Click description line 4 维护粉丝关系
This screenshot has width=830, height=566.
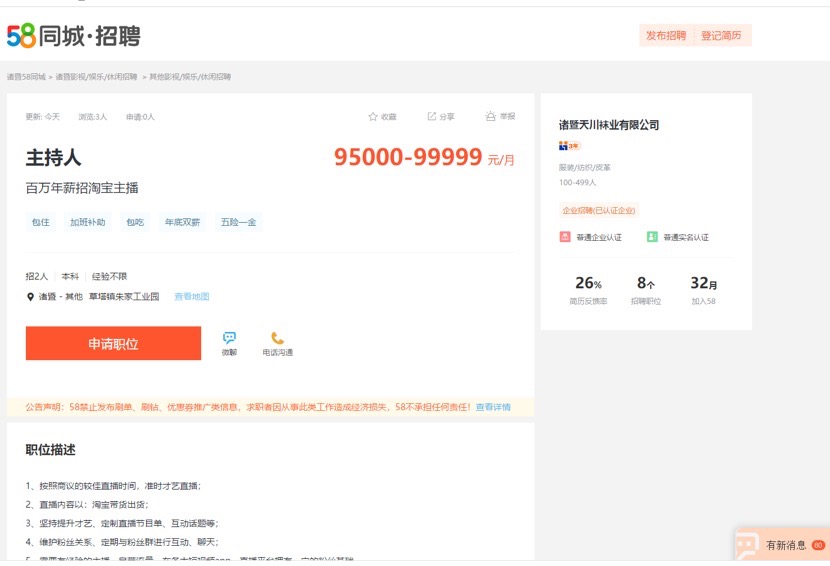(122, 542)
